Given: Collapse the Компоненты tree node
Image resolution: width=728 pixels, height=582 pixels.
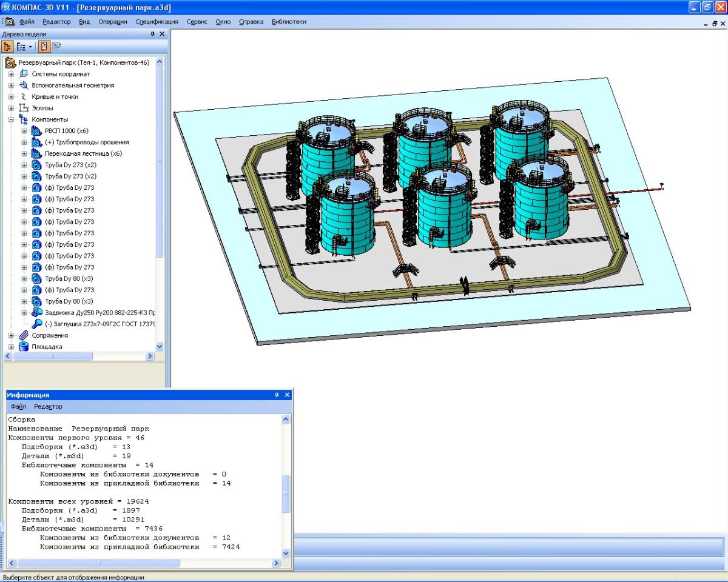Looking at the screenshot, I should click(x=11, y=119).
